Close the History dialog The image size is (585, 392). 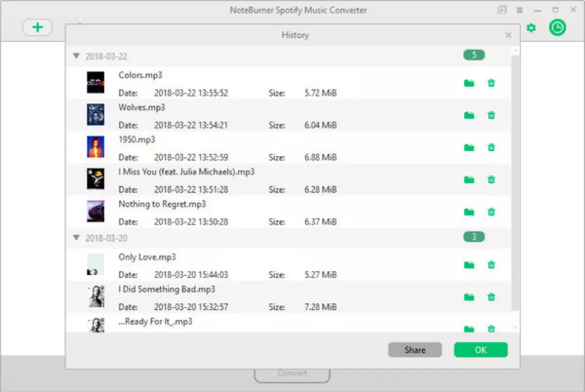tap(508, 35)
